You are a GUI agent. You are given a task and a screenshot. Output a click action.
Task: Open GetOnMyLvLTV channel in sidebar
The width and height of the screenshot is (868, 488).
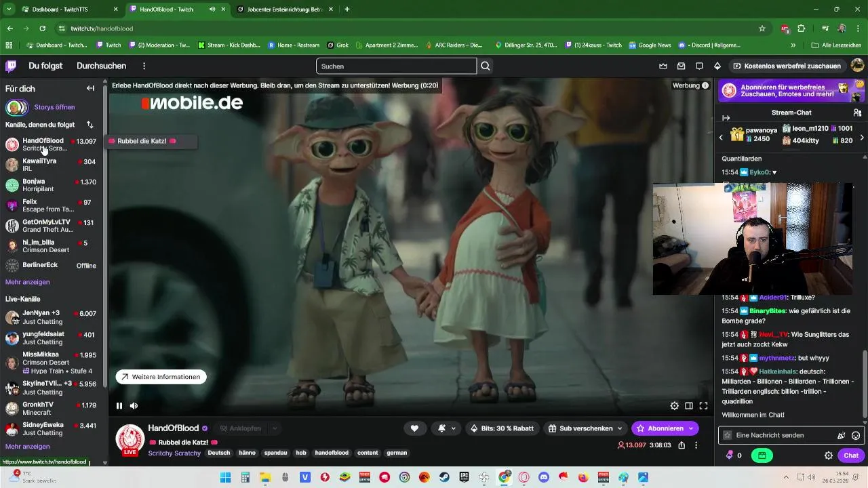click(51, 226)
